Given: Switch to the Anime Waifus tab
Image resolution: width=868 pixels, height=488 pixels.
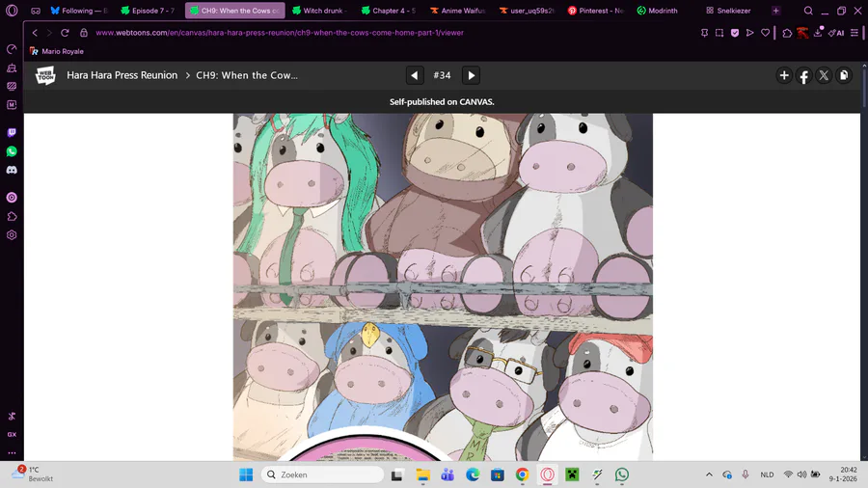Looking at the screenshot, I should click(457, 11).
